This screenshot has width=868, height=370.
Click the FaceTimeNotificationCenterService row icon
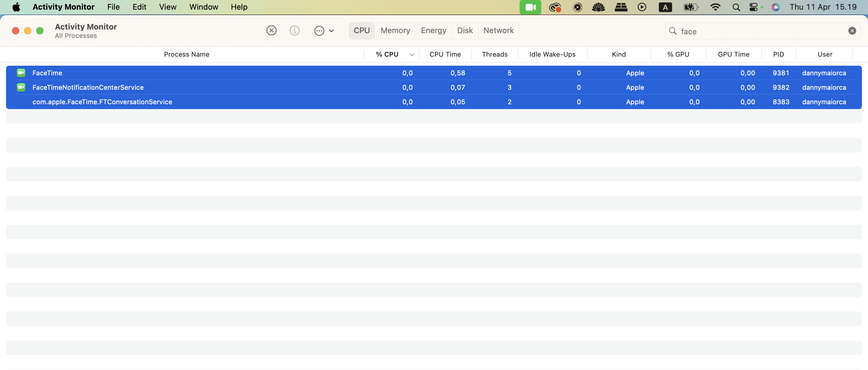point(21,87)
